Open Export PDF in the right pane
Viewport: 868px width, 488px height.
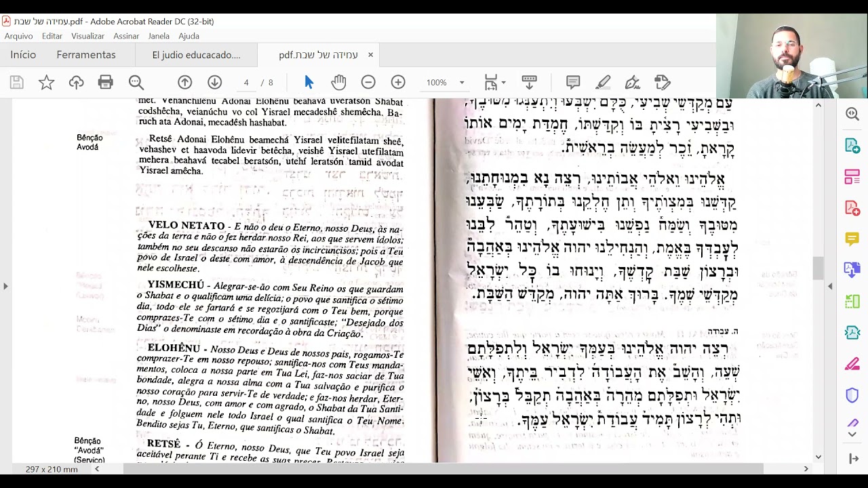(852, 146)
